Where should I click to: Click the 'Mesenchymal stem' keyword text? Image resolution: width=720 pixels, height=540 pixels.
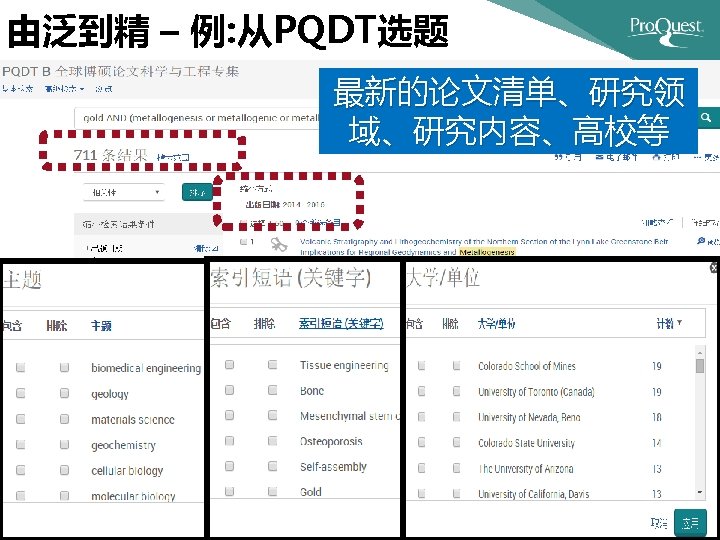350,416
